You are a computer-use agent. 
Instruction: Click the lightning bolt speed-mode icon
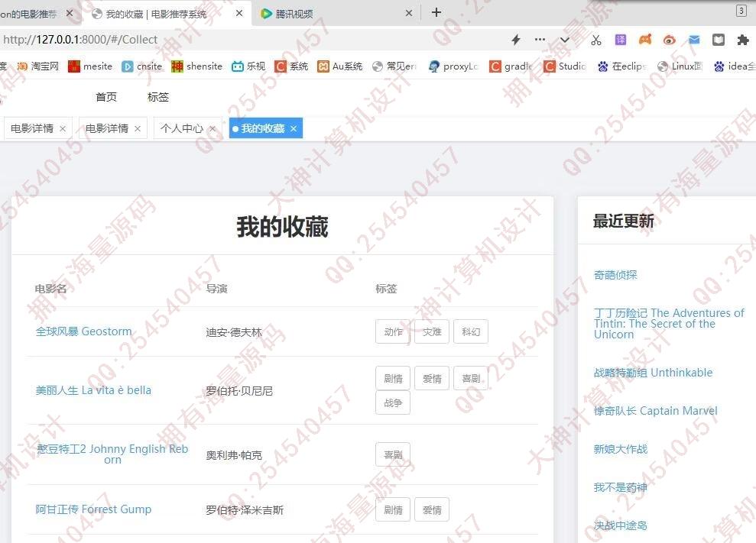click(515, 40)
